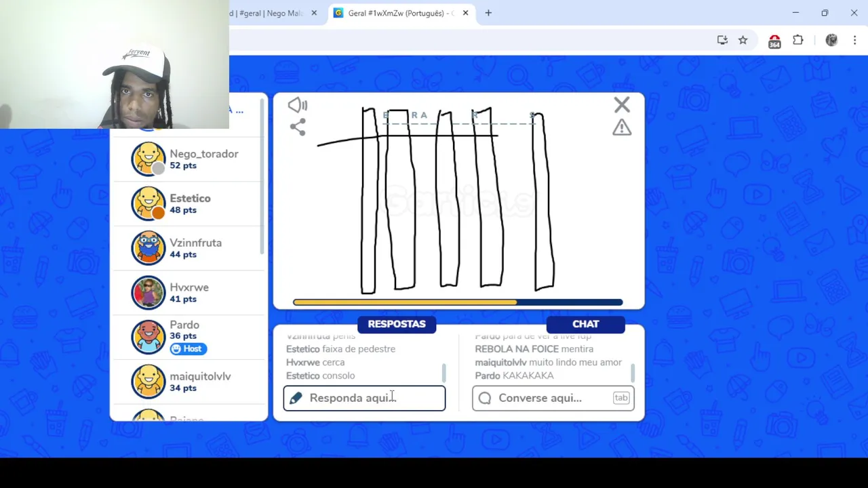Select the RESPOSTAS tab
The width and height of the screenshot is (868, 488).
point(397,324)
